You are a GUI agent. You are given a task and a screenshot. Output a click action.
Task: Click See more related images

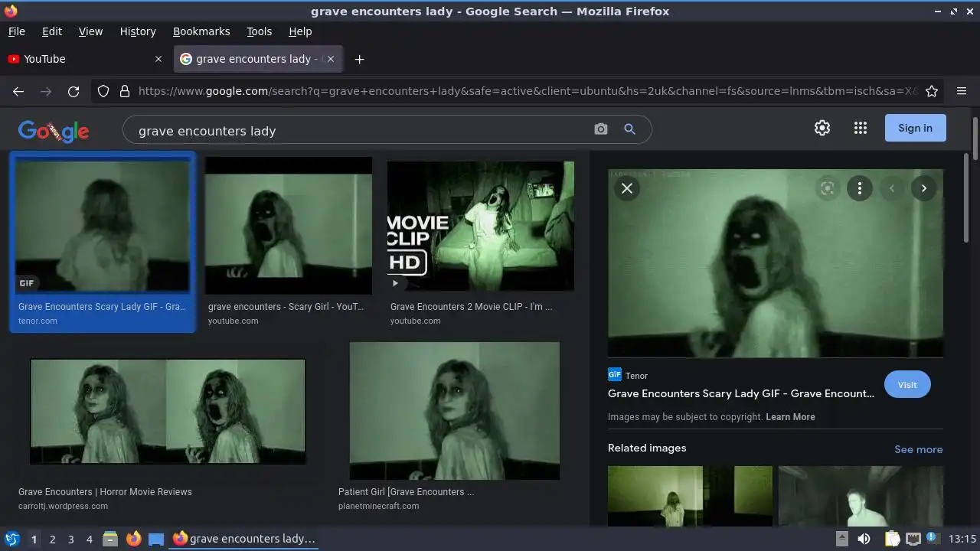919,449
